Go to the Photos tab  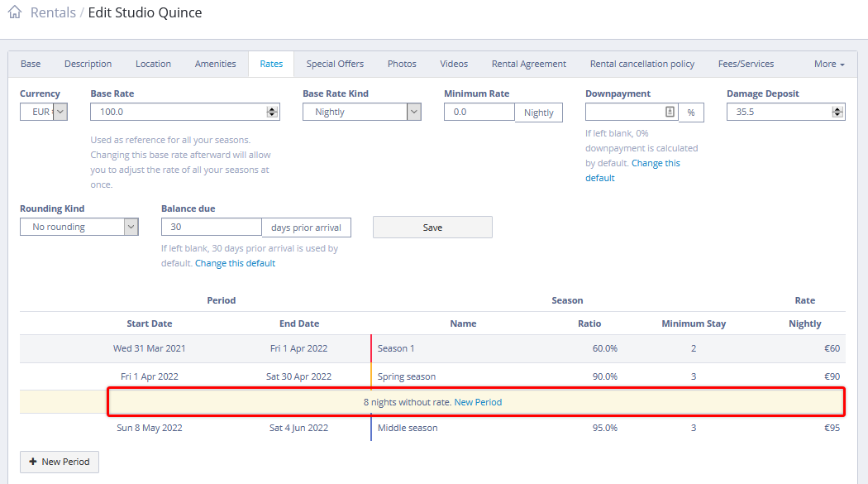click(402, 64)
